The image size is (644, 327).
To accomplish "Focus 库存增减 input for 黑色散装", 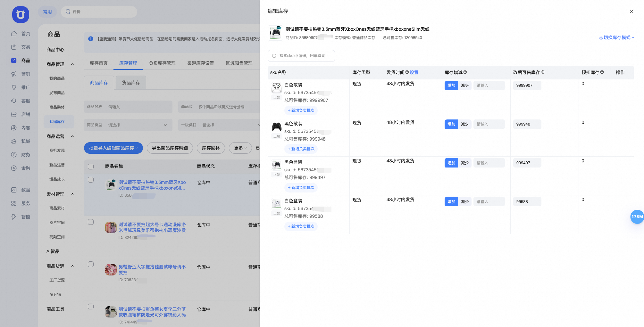I will 489,124.
